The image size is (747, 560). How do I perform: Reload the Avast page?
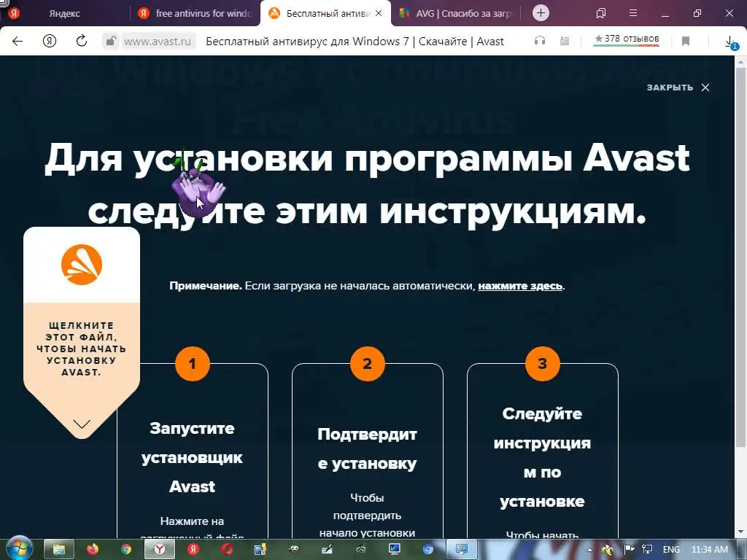coord(82,41)
